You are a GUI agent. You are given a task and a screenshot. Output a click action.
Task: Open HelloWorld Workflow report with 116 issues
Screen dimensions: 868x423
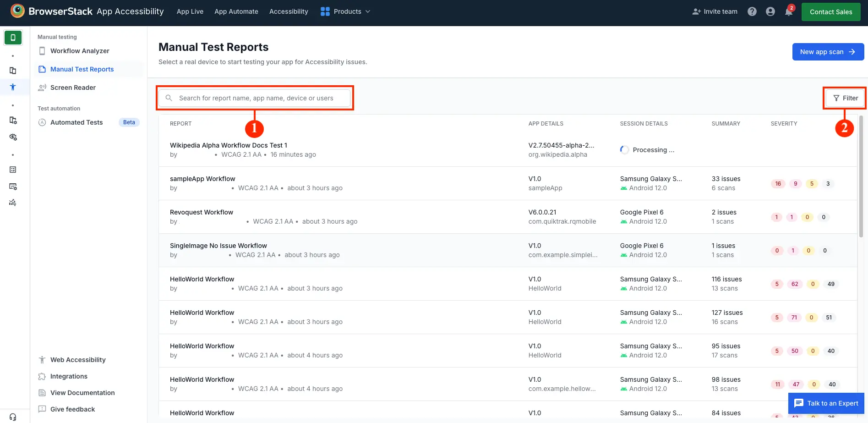(202, 279)
